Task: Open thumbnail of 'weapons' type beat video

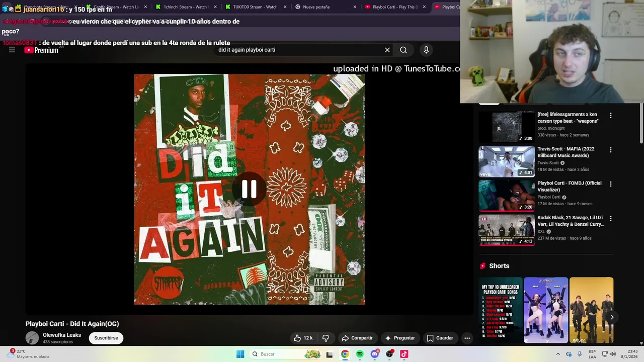Action: pyautogui.click(x=507, y=127)
